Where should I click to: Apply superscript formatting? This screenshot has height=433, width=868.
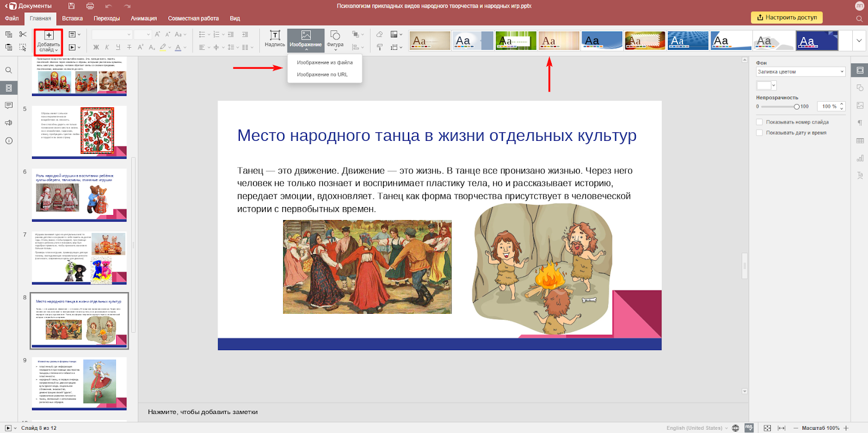coord(141,47)
